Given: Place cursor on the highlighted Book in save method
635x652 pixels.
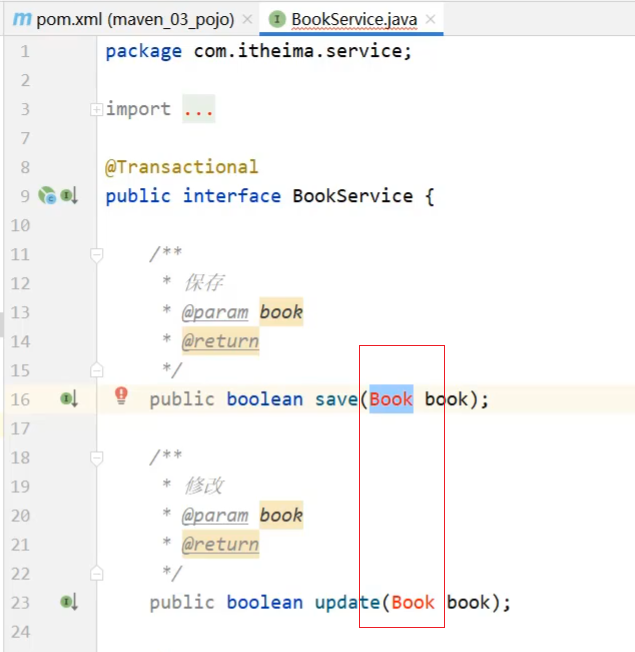Looking at the screenshot, I should 391,399.
